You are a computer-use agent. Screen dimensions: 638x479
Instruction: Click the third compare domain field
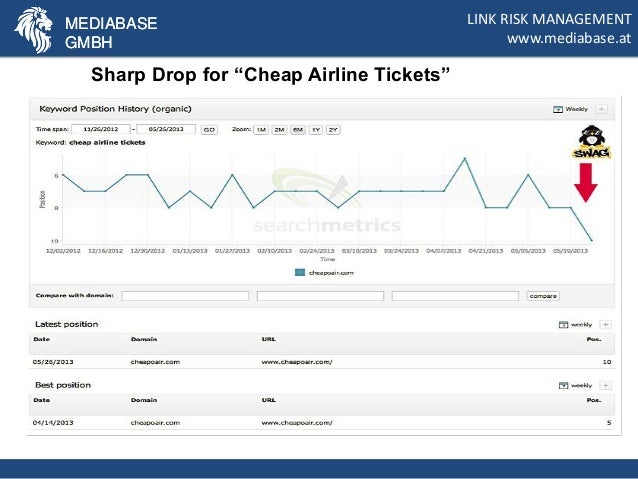[455, 296]
